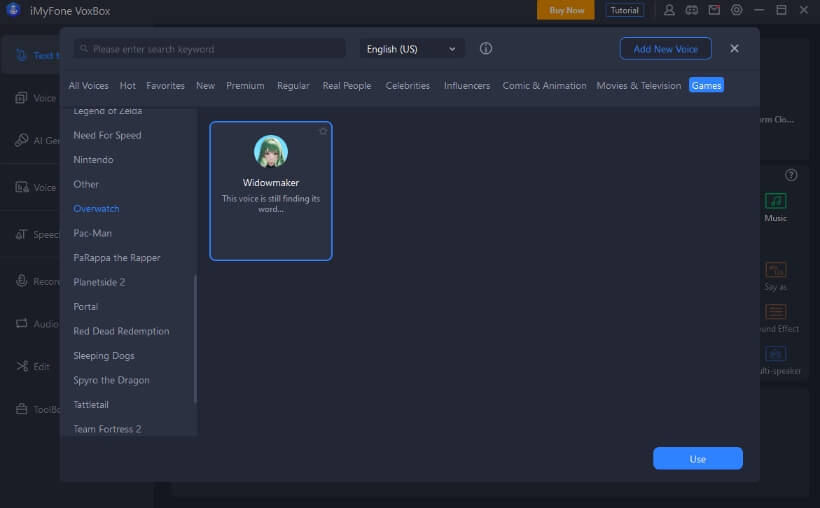Viewport: 820px width, 508px height.
Task: Select Pac-Man category
Action: [93, 233]
